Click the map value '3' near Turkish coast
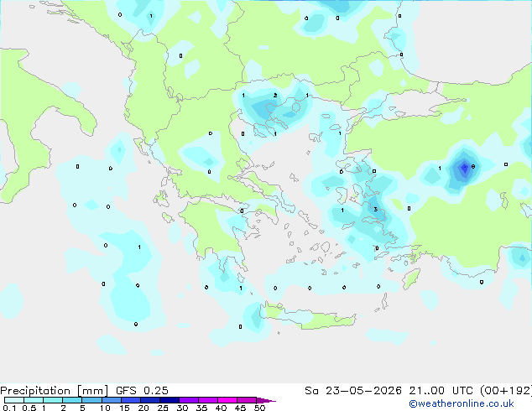This screenshot has width=532, height=411. tap(376, 209)
